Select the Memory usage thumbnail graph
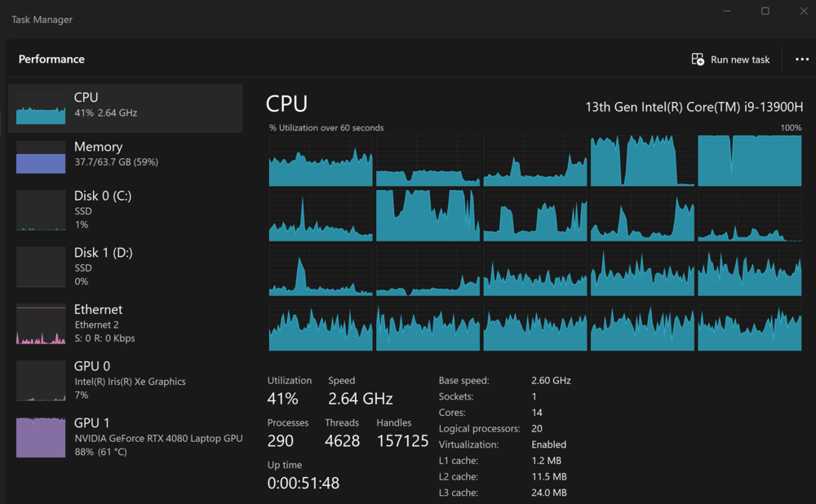This screenshot has height=504, width=816. 41,157
